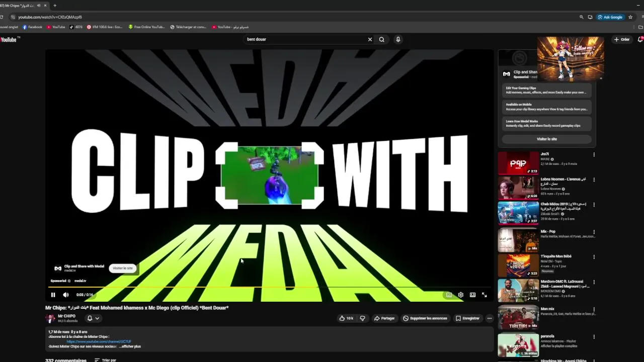Screen dimensions: 644x362
Task: Open options menu for Jro7i video
Action: coord(594,155)
